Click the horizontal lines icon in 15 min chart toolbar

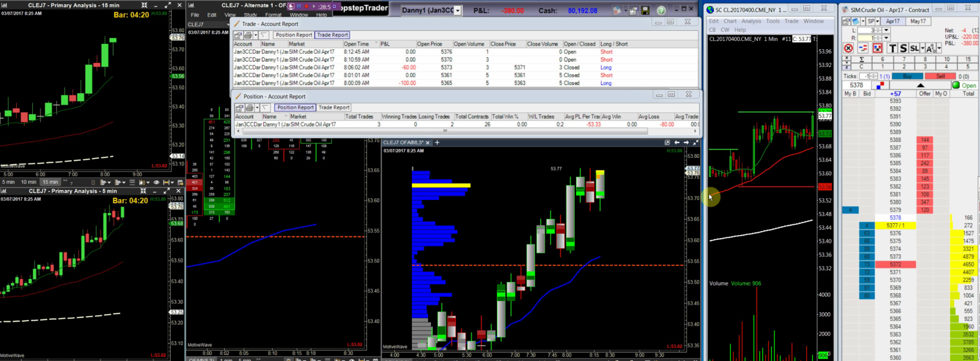pos(132,182)
